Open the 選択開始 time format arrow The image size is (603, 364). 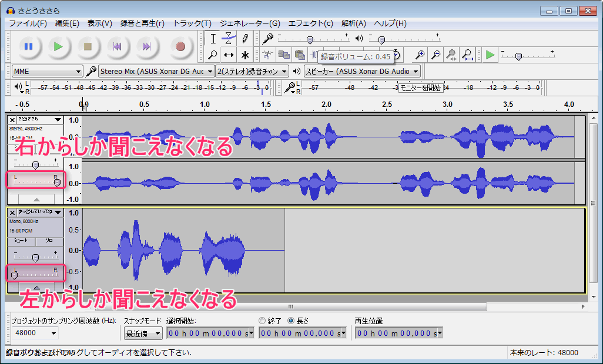[252, 333]
